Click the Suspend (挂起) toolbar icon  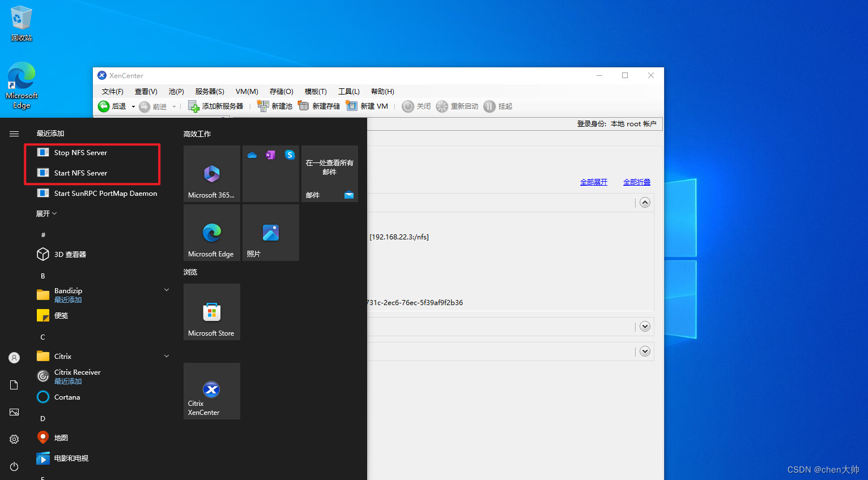coord(490,106)
